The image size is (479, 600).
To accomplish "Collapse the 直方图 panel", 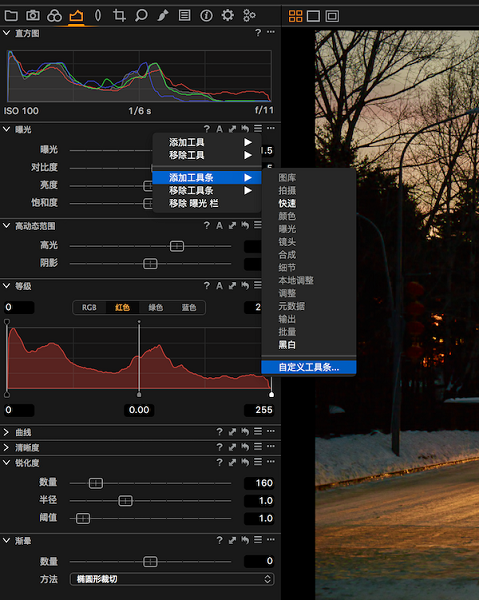I will point(7,33).
